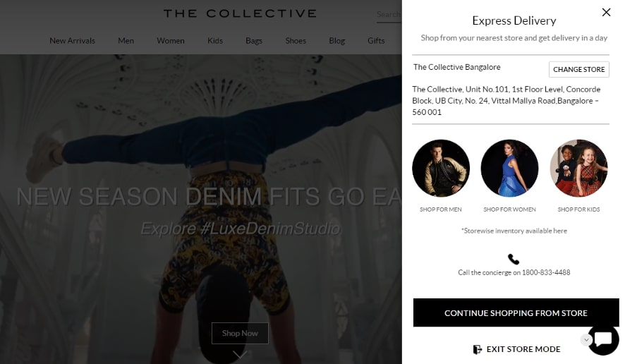625x364 pixels.
Task: Select the Shop For Men circle image
Action: coord(440,169)
